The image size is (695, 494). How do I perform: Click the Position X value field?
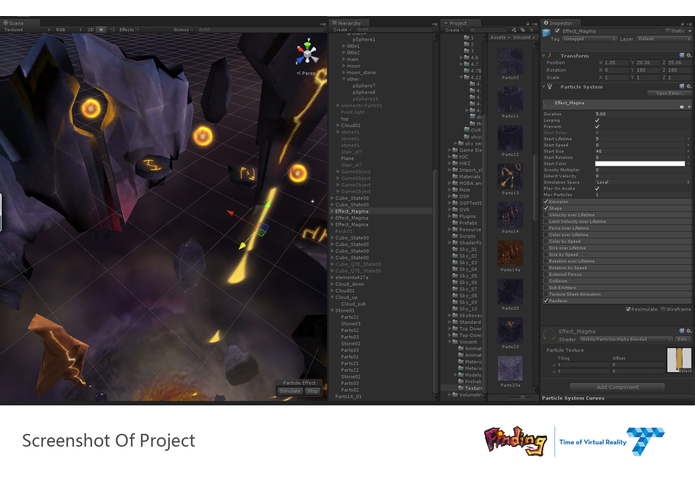click(x=616, y=63)
